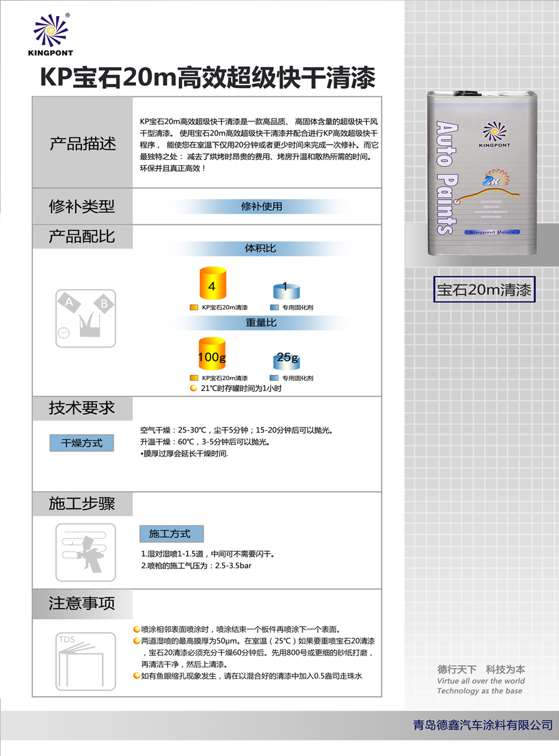
Task: Click the orange legend square under weight ratio
Action: [x=193, y=378]
